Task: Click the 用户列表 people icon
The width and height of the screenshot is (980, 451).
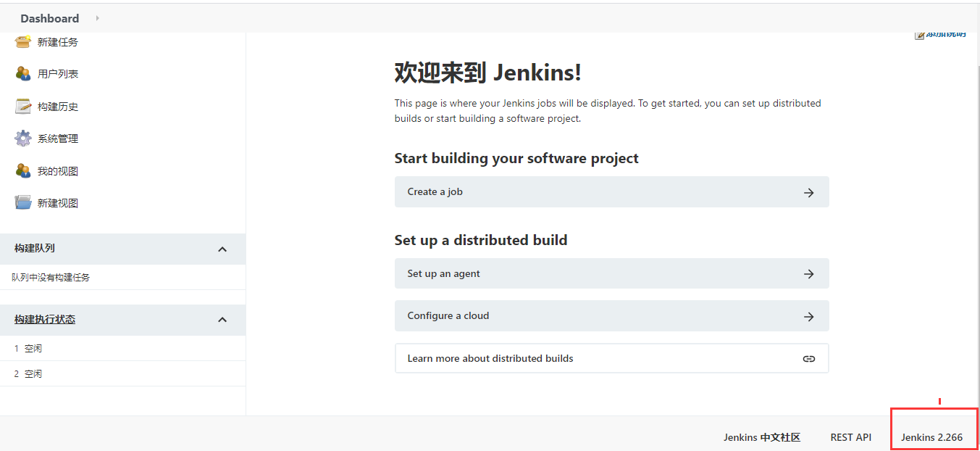Action: 23,73
